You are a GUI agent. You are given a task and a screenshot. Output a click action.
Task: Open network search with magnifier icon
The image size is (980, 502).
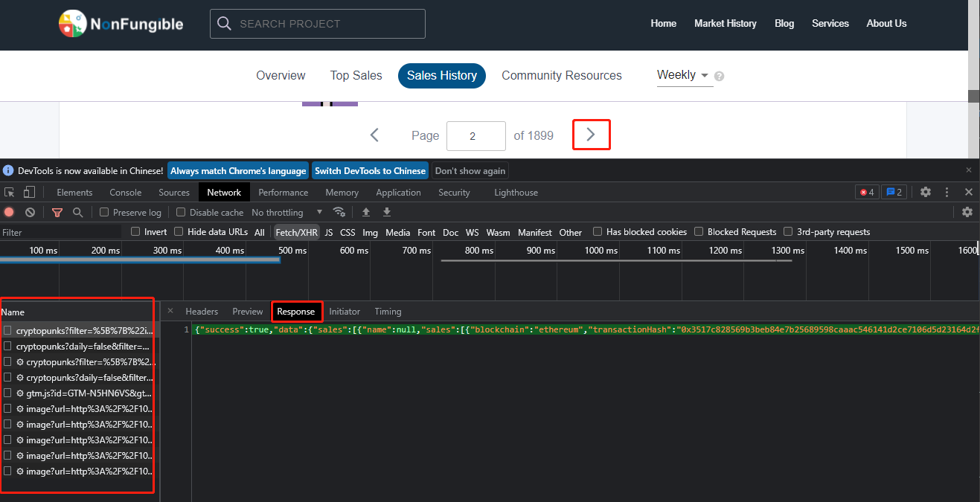(x=77, y=212)
